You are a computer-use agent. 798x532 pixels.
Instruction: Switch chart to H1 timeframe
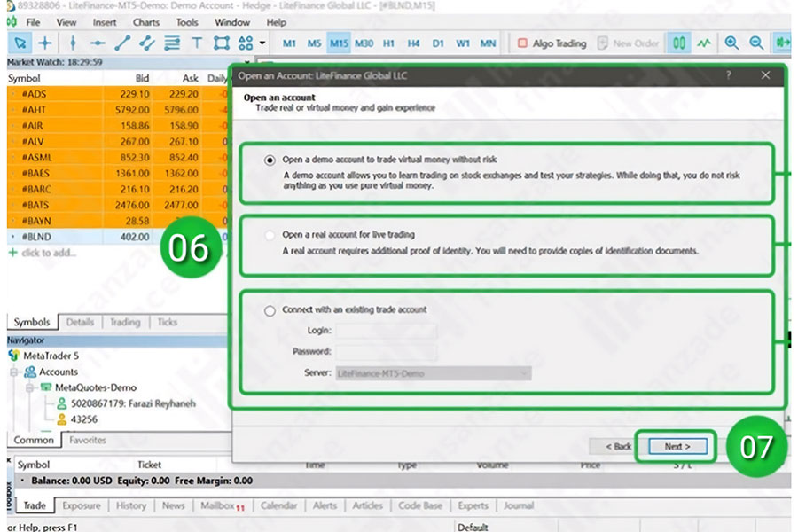[x=389, y=43]
